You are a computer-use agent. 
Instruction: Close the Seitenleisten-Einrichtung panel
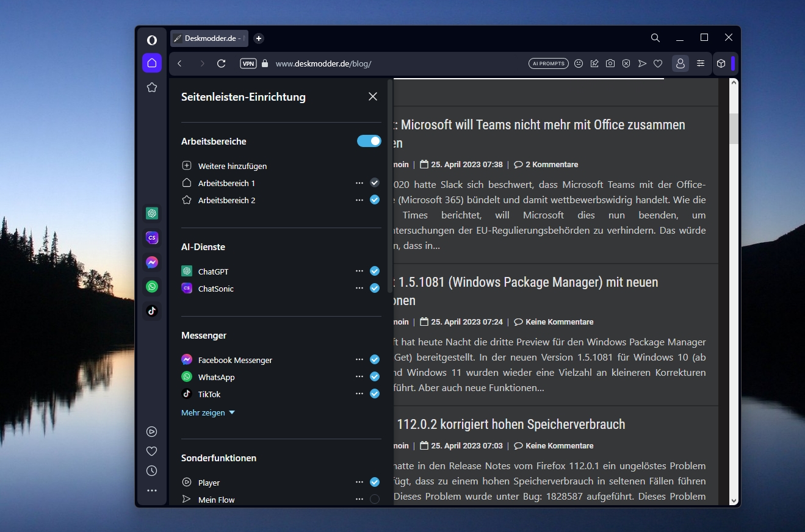tap(373, 96)
